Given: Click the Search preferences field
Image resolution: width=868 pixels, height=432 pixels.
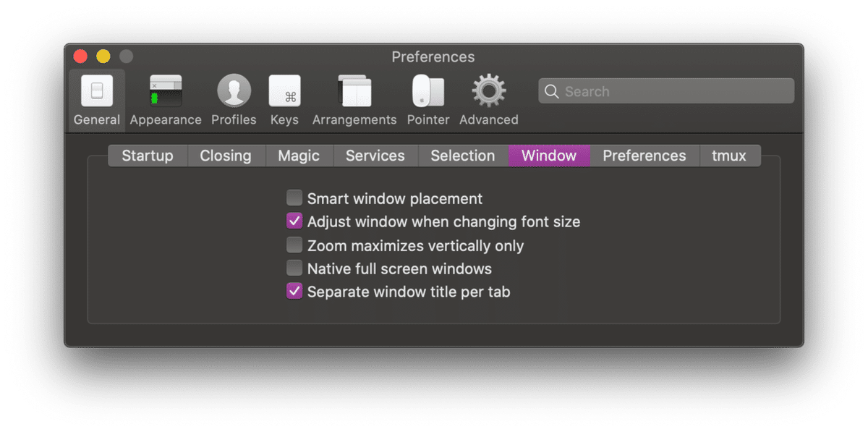Looking at the screenshot, I should (x=673, y=92).
